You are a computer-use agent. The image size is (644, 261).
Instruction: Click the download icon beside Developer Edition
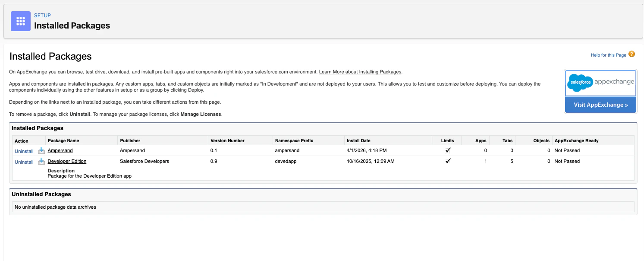41,161
